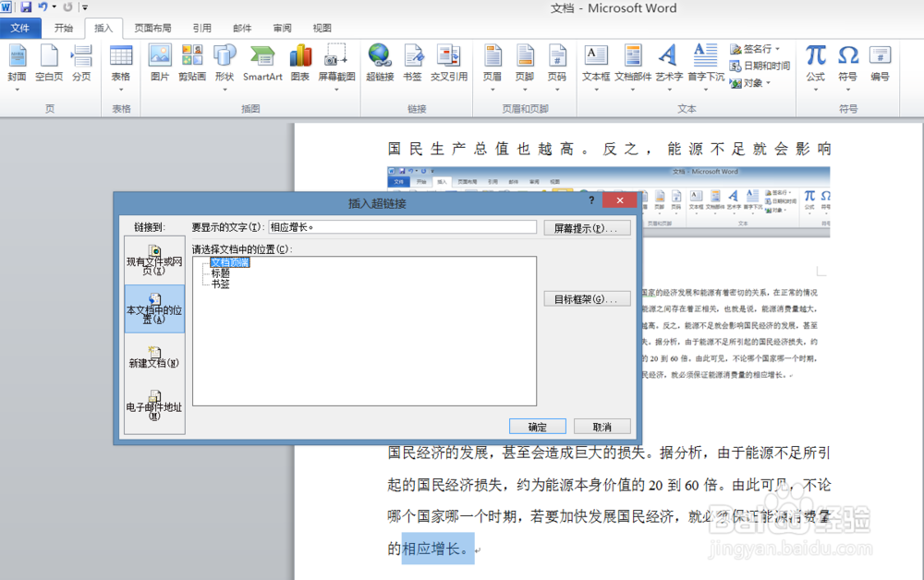Select 标题 in the document location tree
924x580 pixels.
tap(219, 273)
